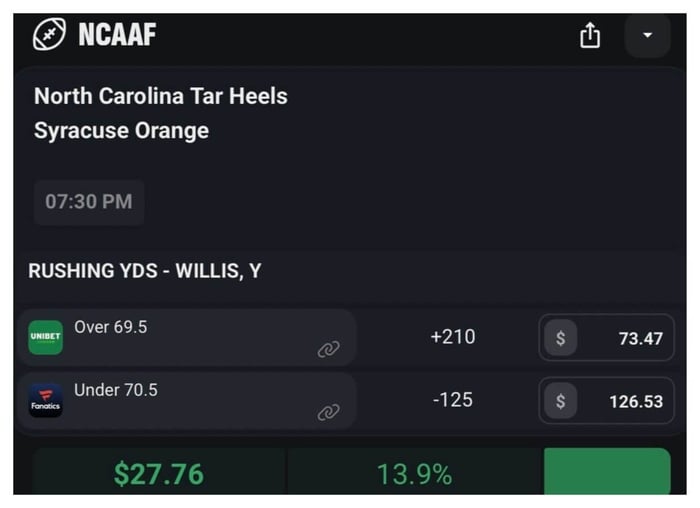Click the football NCAAF league icon

pos(48,36)
